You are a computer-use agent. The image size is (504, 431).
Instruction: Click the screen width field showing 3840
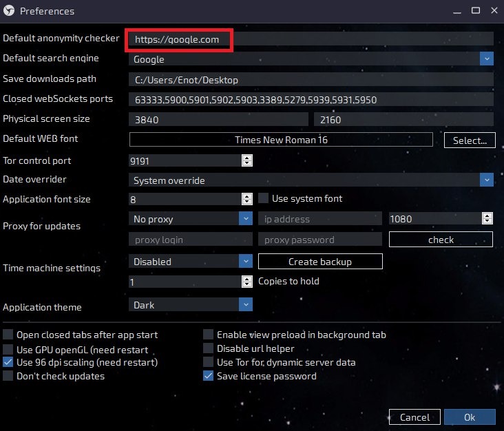218,120
